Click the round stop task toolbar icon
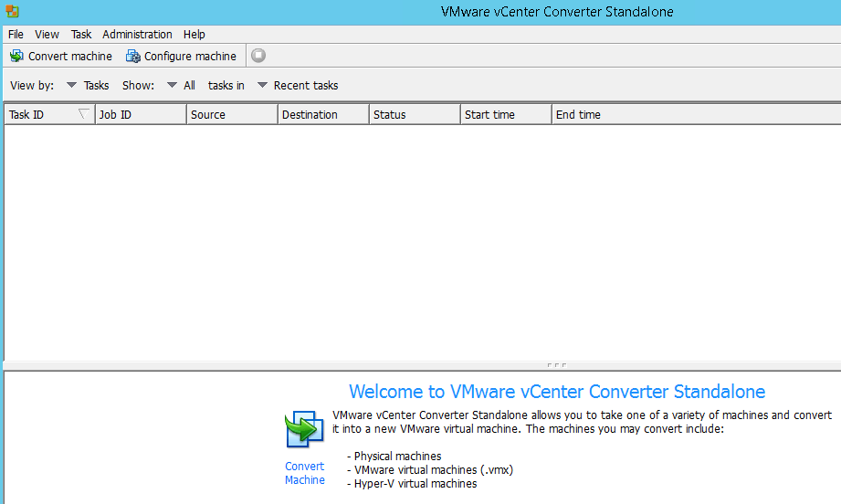This screenshot has width=841, height=504. coord(258,55)
